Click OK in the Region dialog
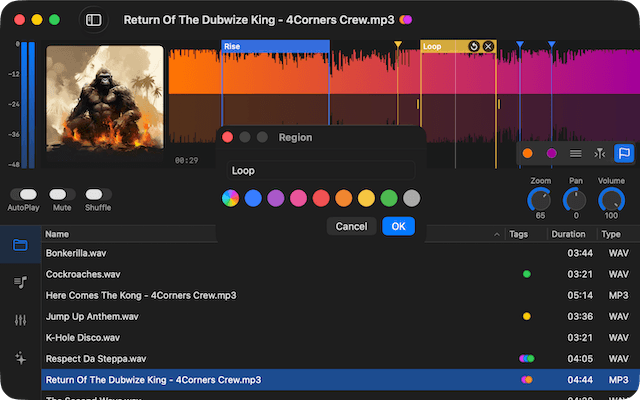 click(398, 226)
